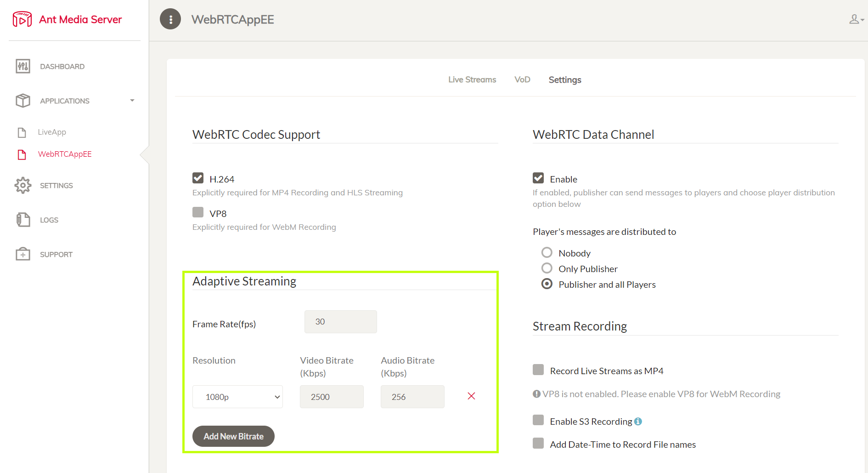The width and height of the screenshot is (868, 473).
Task: Click "Player's messages are distributed to" label
Action: click(x=604, y=232)
